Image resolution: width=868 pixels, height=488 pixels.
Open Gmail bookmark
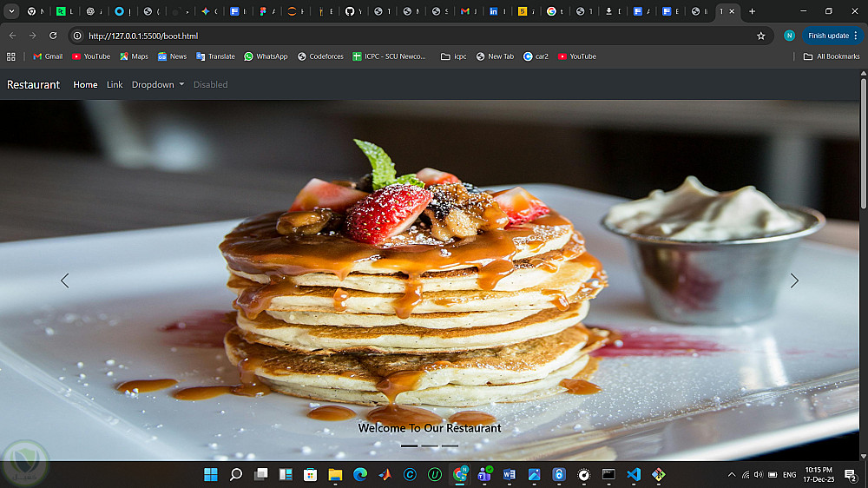(48, 56)
